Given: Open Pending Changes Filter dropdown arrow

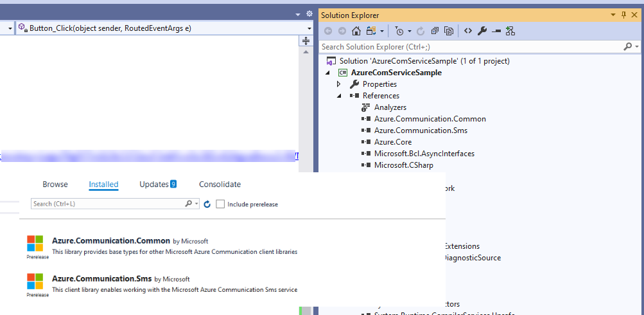Looking at the screenshot, I should pyautogui.click(x=409, y=31).
